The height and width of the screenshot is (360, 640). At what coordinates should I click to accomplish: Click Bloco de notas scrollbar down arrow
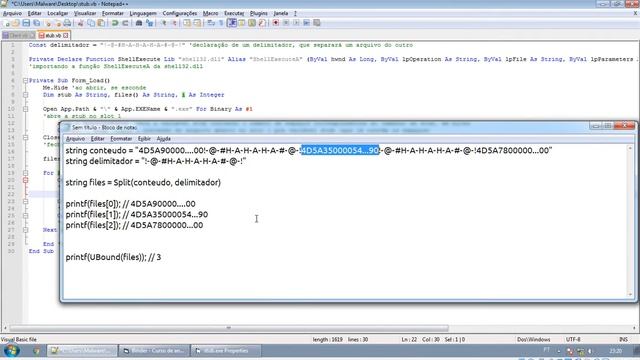click(630, 294)
